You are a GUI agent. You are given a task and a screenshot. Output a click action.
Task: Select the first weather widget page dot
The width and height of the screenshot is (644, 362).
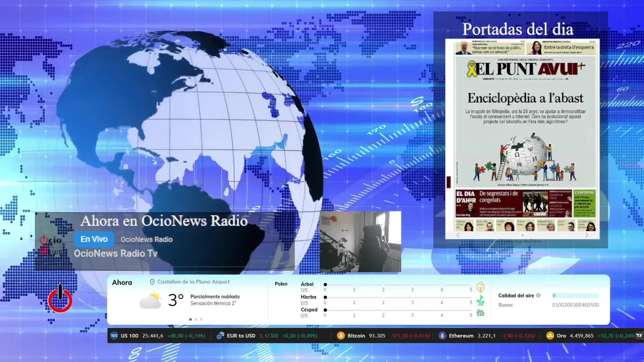[190, 319]
